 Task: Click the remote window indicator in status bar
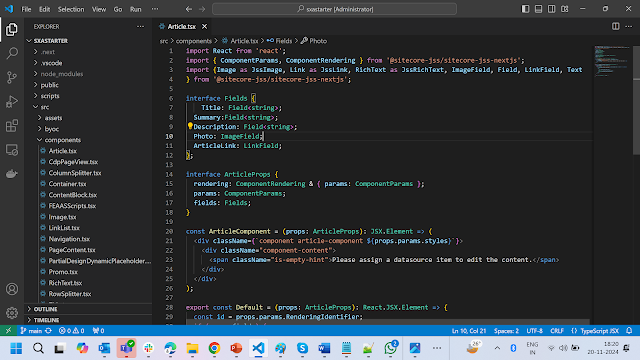pos(8,331)
